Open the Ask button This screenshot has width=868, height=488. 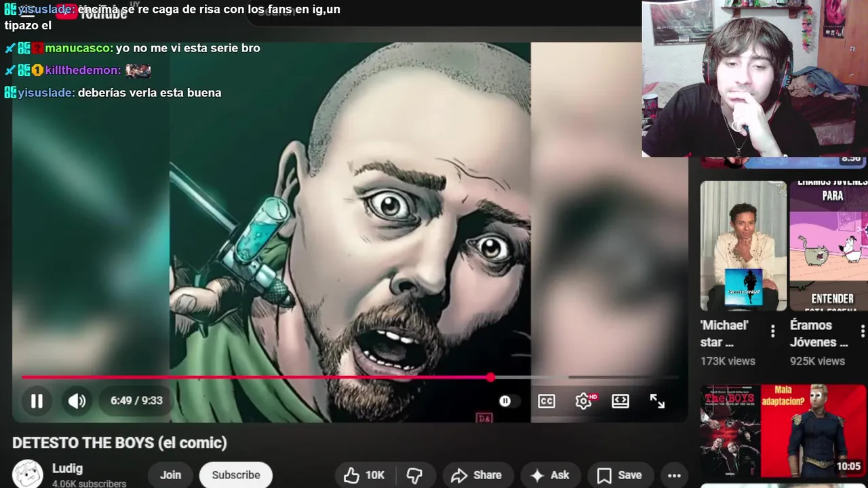550,476
